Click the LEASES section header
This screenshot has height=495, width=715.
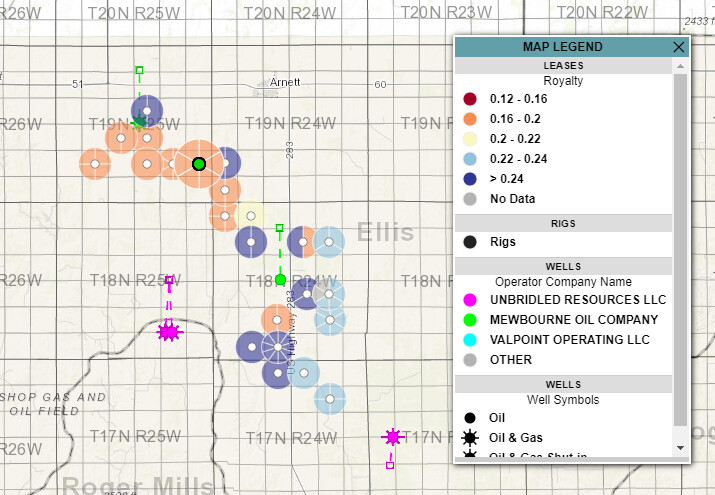(564, 66)
